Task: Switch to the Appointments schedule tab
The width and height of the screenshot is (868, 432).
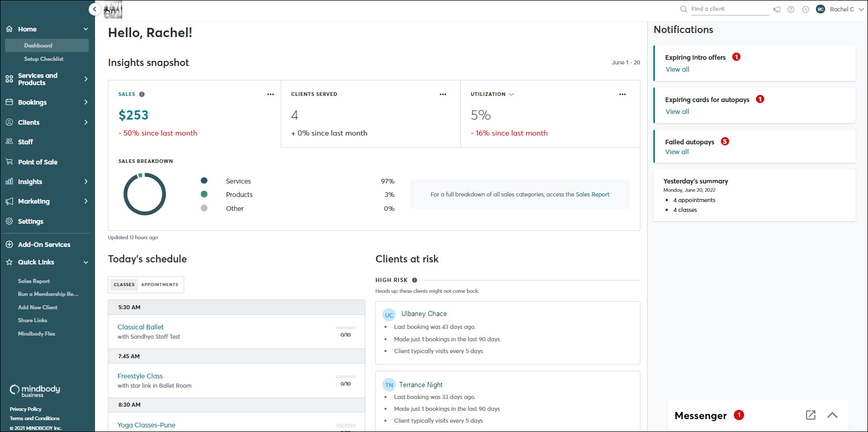Action: tap(160, 285)
